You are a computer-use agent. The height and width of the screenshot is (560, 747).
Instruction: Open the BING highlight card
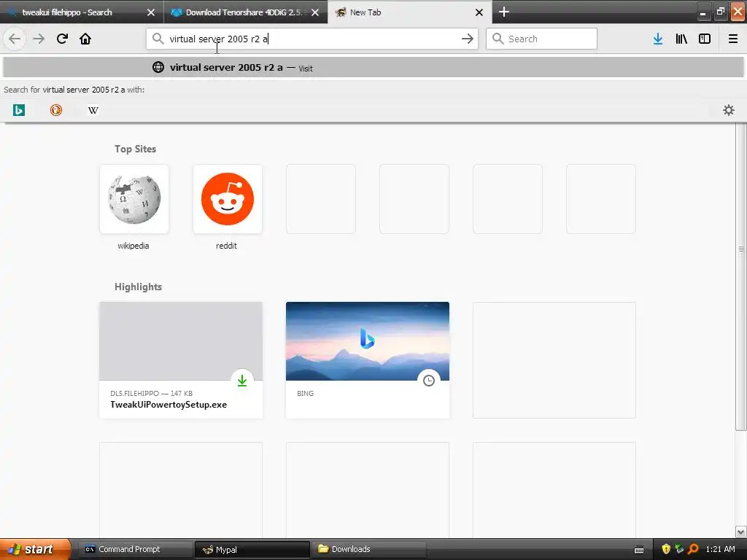click(368, 360)
